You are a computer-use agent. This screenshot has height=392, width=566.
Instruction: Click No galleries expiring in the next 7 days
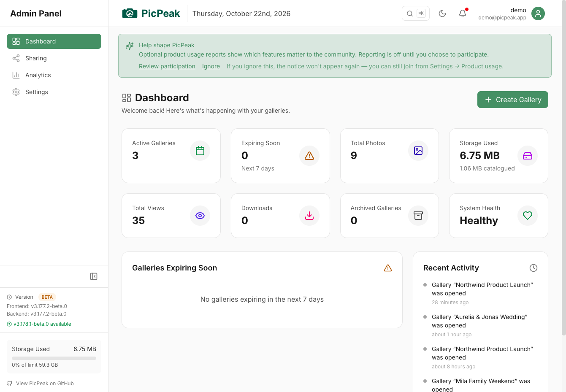point(262,299)
